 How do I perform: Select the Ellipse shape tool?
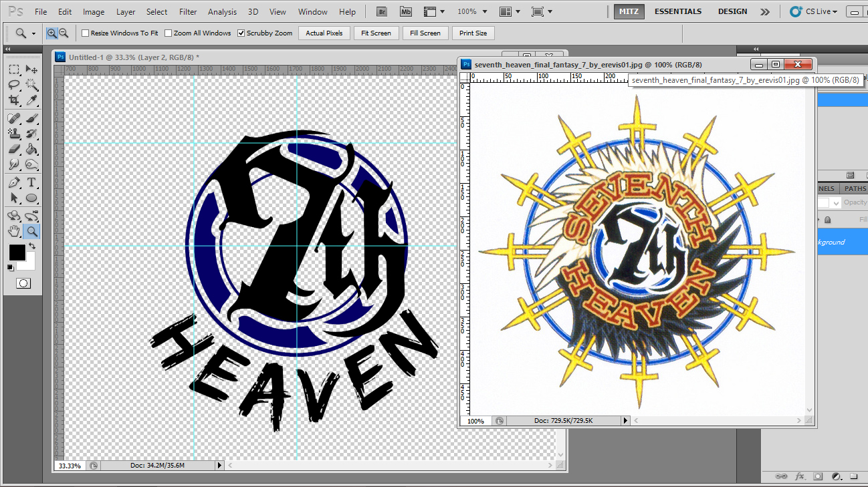(31, 198)
